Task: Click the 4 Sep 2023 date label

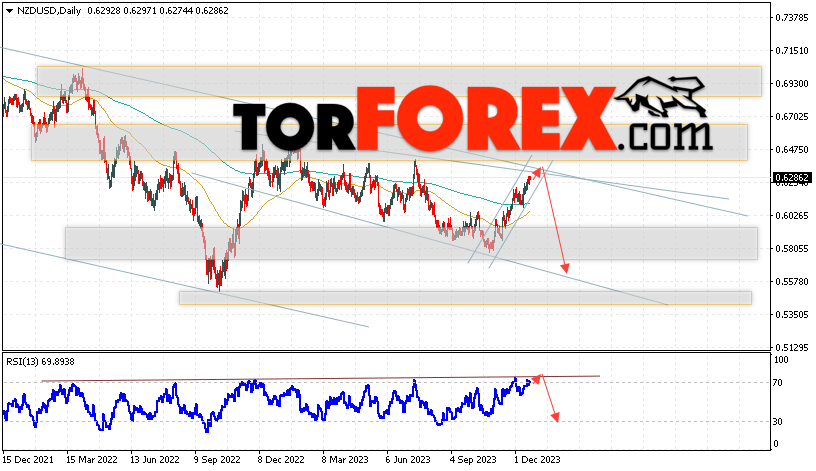Action: coord(473,460)
